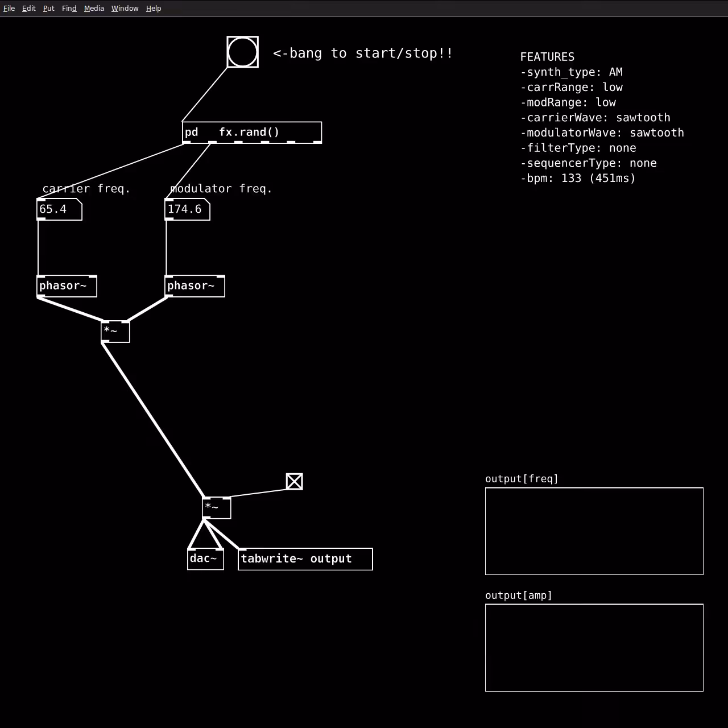The height and width of the screenshot is (728, 728).
Task: Open the Help menu
Action: click(154, 9)
